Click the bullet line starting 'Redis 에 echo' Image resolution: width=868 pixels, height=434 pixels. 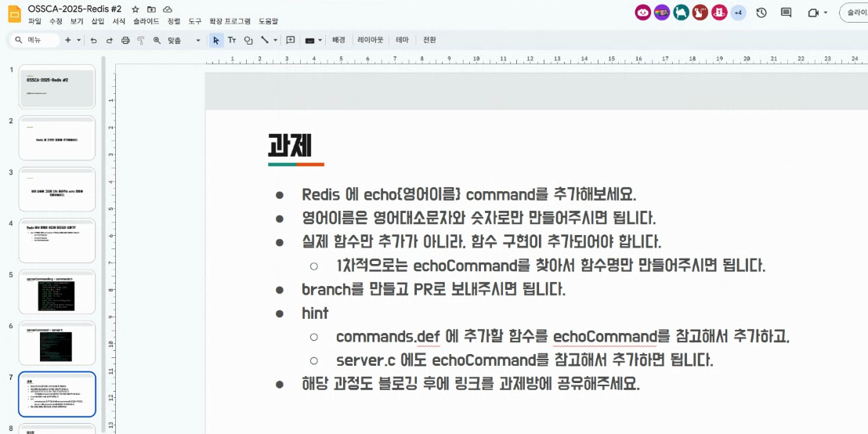click(469, 195)
